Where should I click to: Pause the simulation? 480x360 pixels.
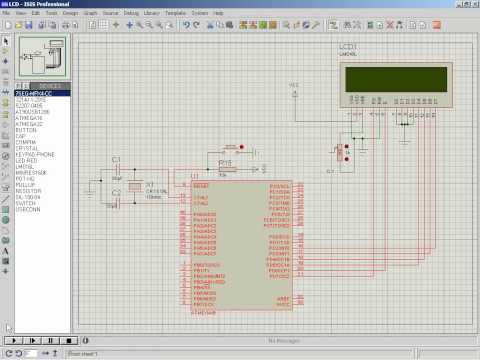pyautogui.click(x=51, y=340)
